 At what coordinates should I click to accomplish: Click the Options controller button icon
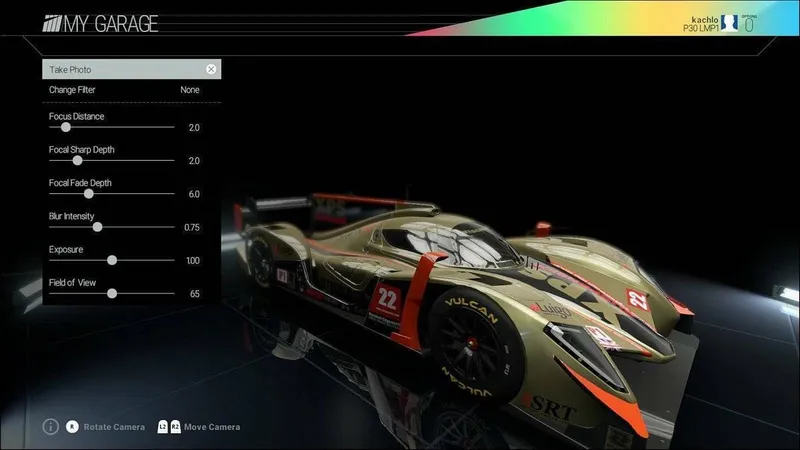749,23
